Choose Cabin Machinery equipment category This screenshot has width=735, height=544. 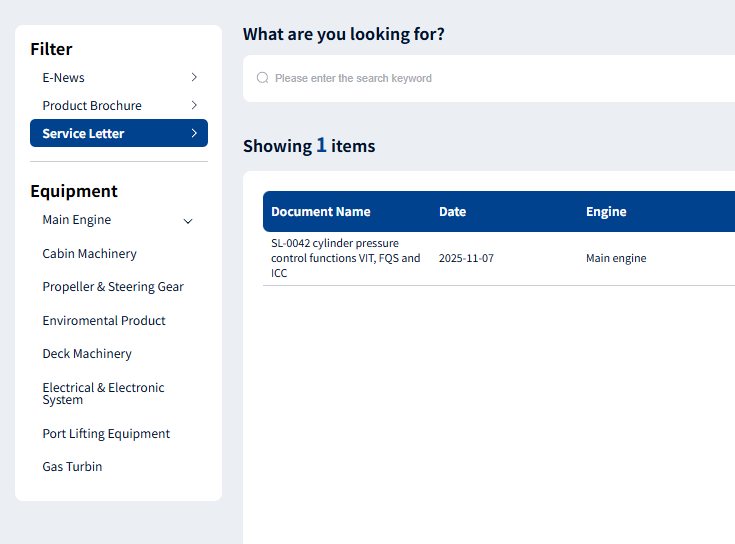click(x=89, y=253)
